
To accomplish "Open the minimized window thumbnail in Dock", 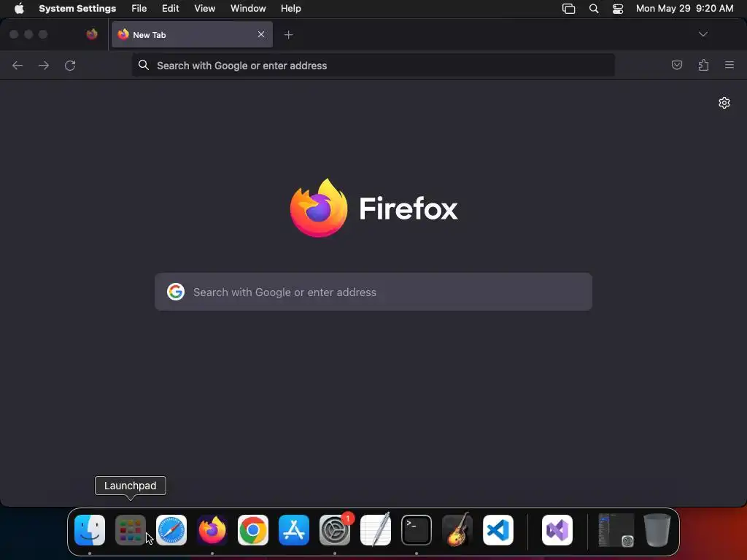I will (x=616, y=529).
